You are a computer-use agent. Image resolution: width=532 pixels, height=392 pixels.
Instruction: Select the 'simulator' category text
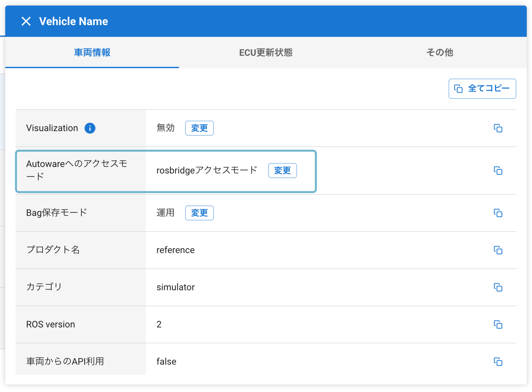[x=176, y=287]
